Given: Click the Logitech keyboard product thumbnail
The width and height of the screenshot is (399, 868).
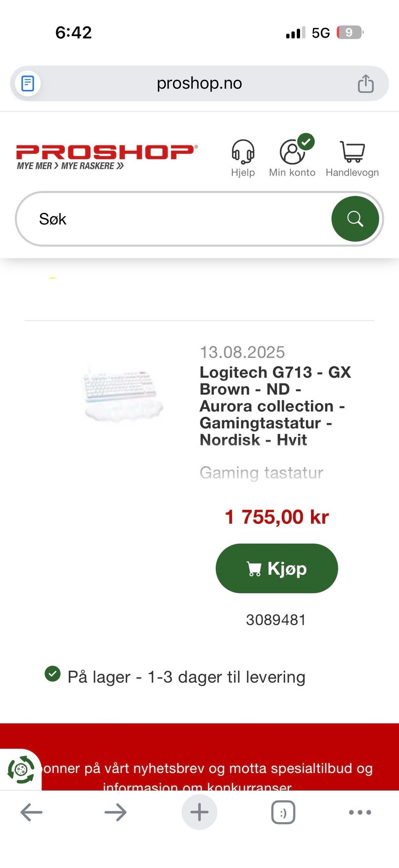Looking at the screenshot, I should pos(123,392).
